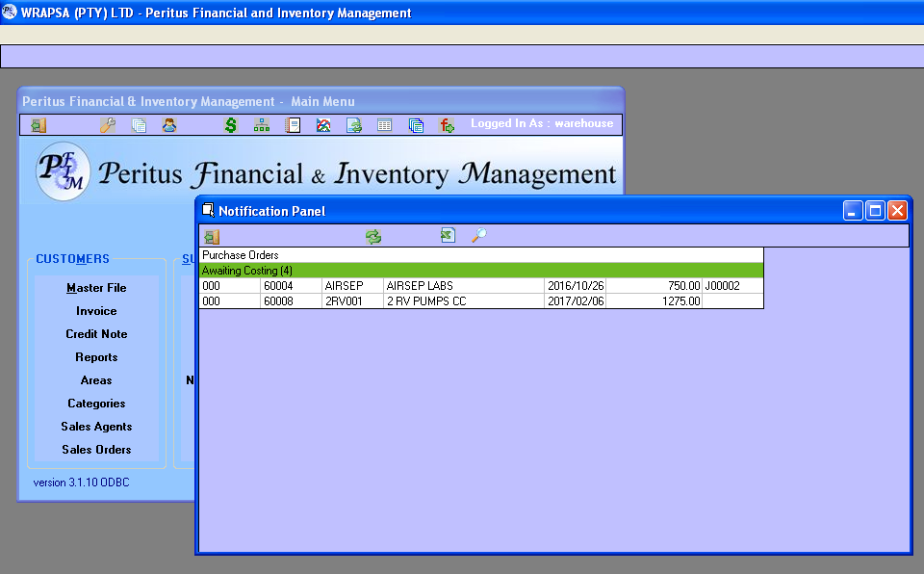The width and height of the screenshot is (924, 574).
Task: Click the 000 cell in the 60008 row
Action: point(230,300)
